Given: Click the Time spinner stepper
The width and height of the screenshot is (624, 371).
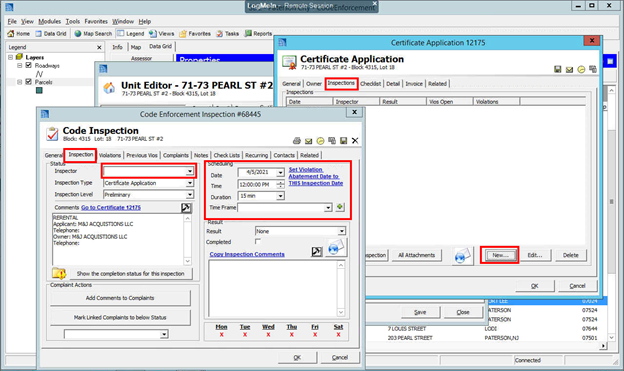Looking at the screenshot, I should (280, 184).
